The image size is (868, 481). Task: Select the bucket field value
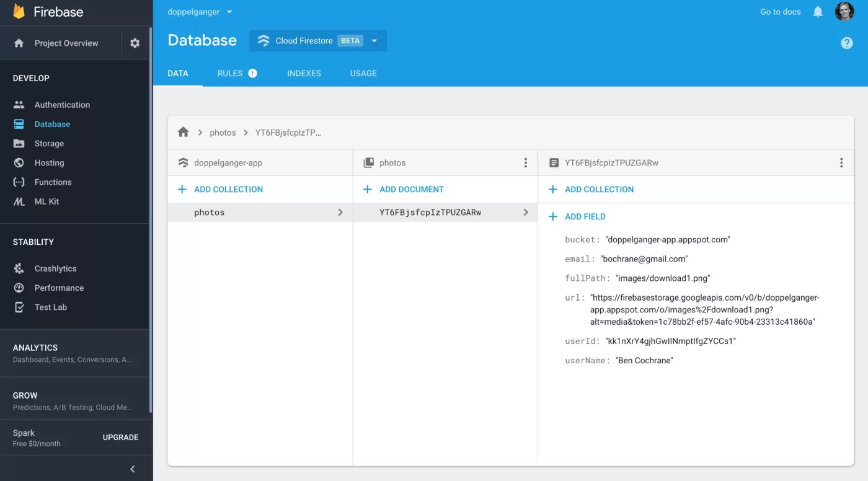click(x=667, y=239)
